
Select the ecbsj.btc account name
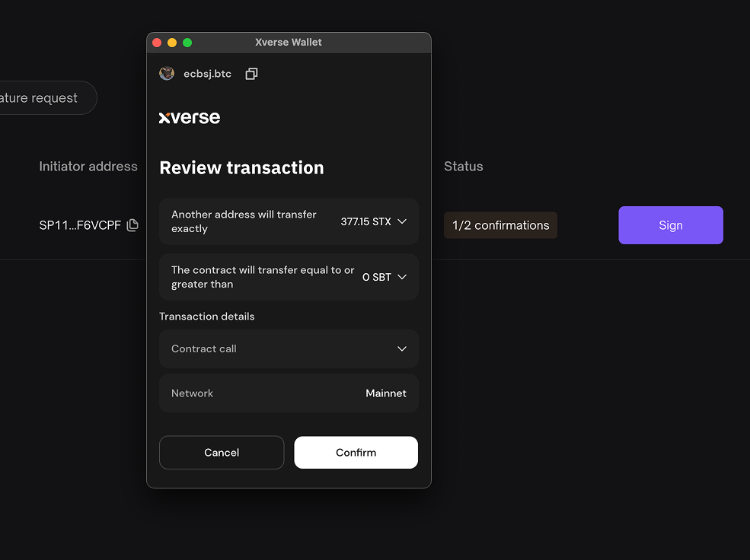pos(207,74)
